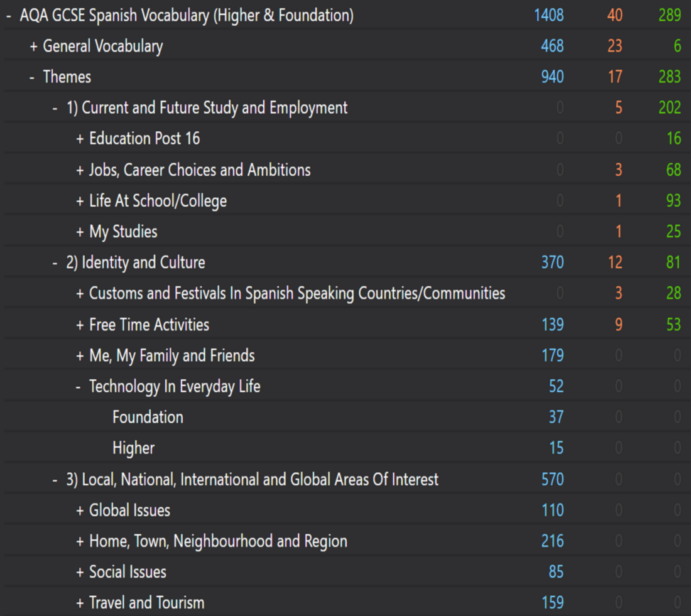Open the Foundation subdeck
The height and width of the screenshot is (616, 691).
click(x=148, y=418)
